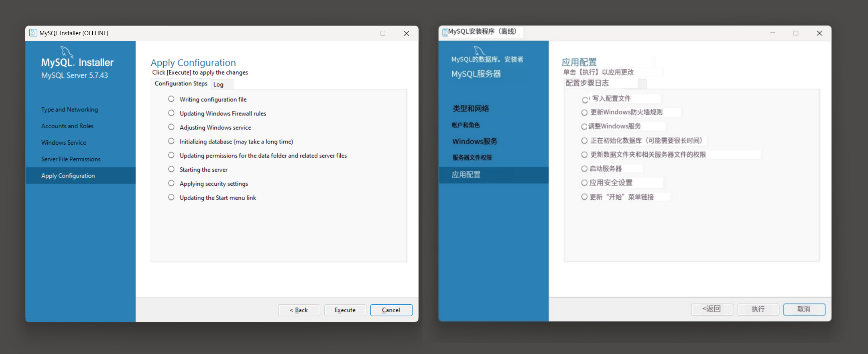Close the MySQL安装程序（离线）window

coord(819,33)
